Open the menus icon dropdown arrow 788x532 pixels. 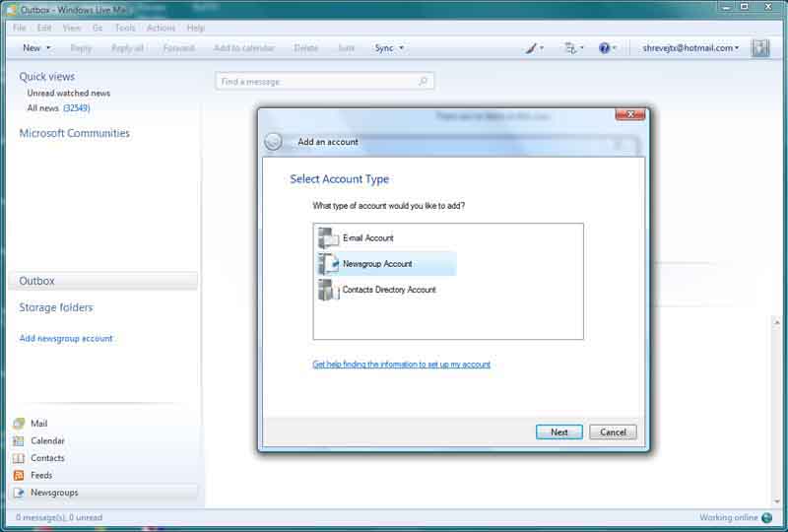pos(581,48)
